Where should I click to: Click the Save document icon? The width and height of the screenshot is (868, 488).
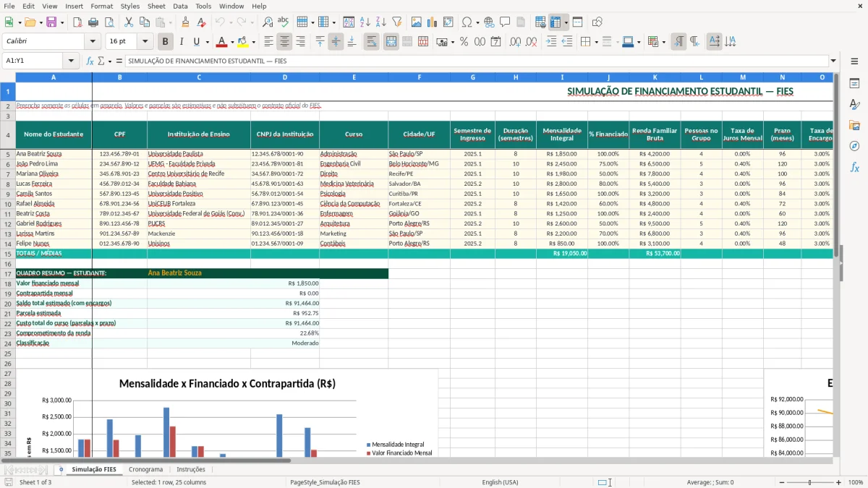pos(51,22)
